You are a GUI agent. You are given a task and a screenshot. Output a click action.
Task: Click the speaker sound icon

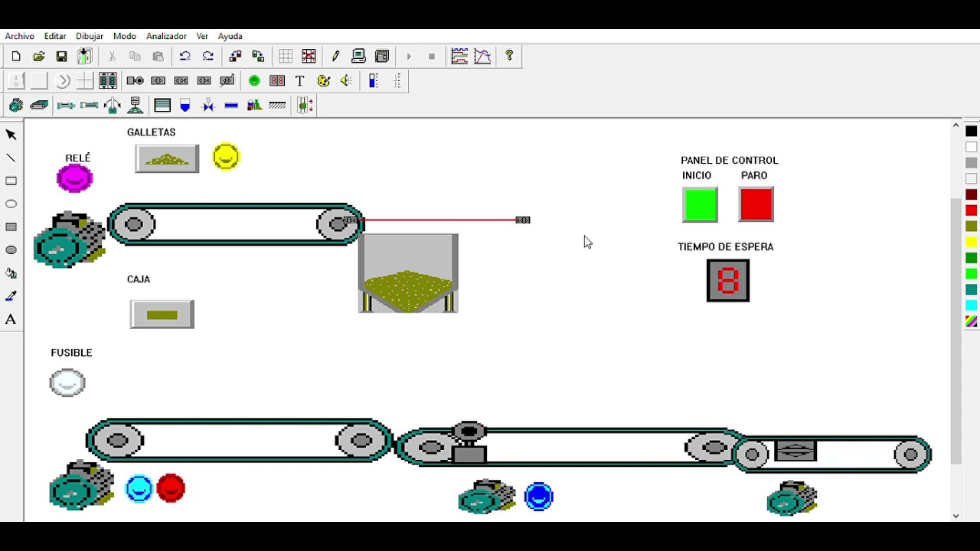tap(346, 81)
